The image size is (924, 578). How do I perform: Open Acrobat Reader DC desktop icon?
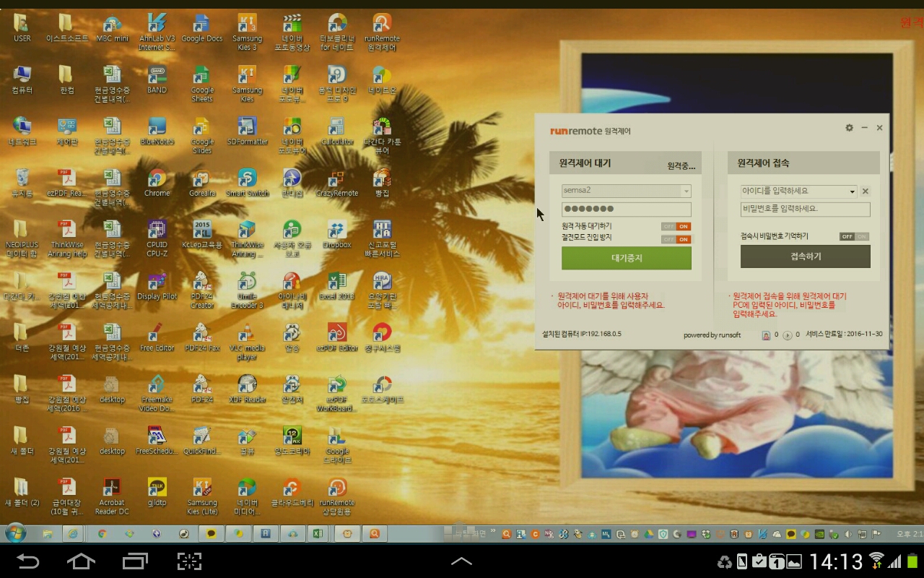[x=111, y=488]
